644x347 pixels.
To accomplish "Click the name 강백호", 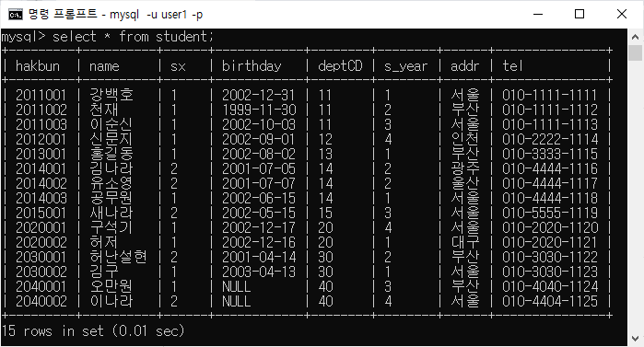I will tap(111, 95).
